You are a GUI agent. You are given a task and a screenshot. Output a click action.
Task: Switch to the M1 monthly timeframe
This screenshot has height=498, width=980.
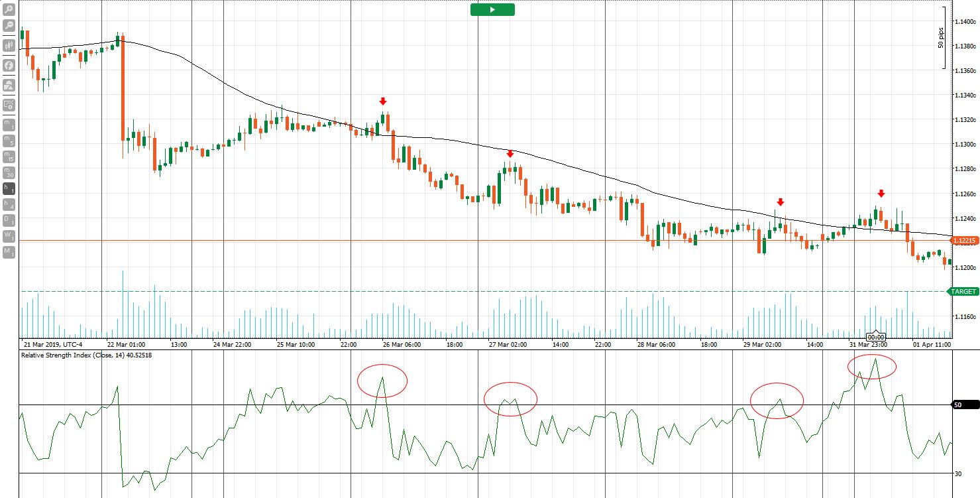9,252
